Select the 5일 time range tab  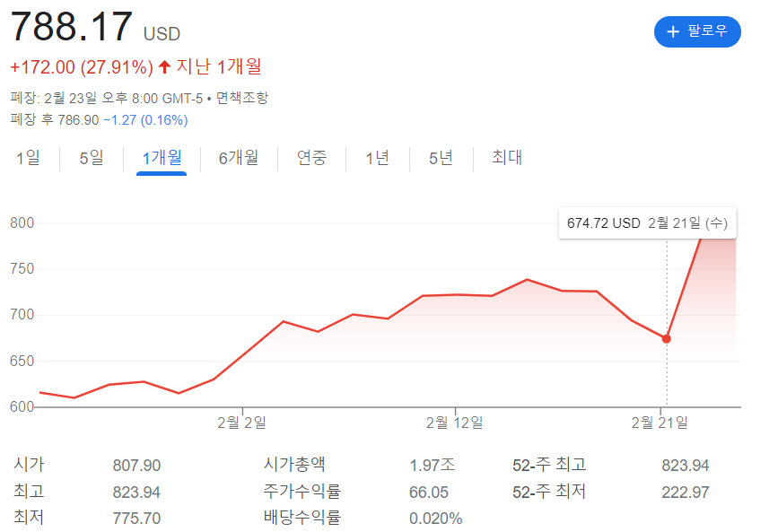(90, 158)
